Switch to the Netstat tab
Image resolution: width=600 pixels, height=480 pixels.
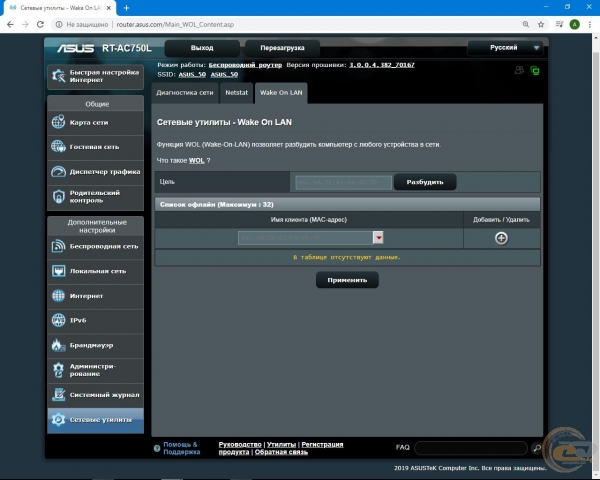point(236,92)
